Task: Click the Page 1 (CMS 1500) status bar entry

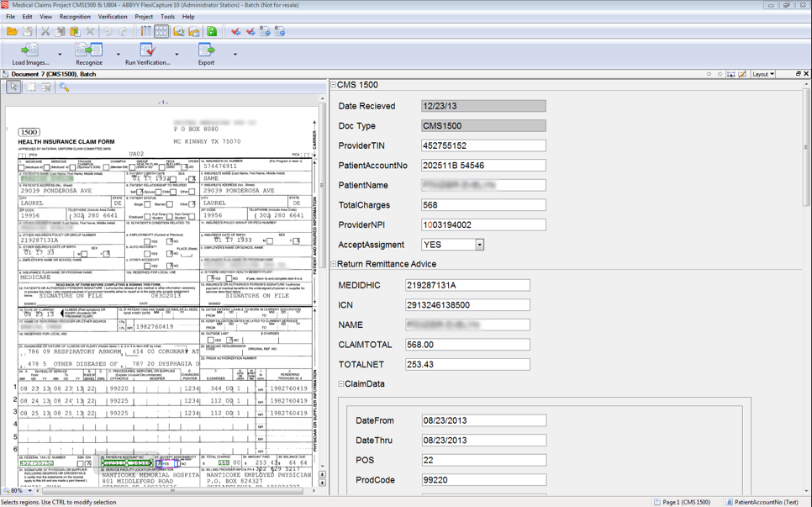Action: point(683,502)
